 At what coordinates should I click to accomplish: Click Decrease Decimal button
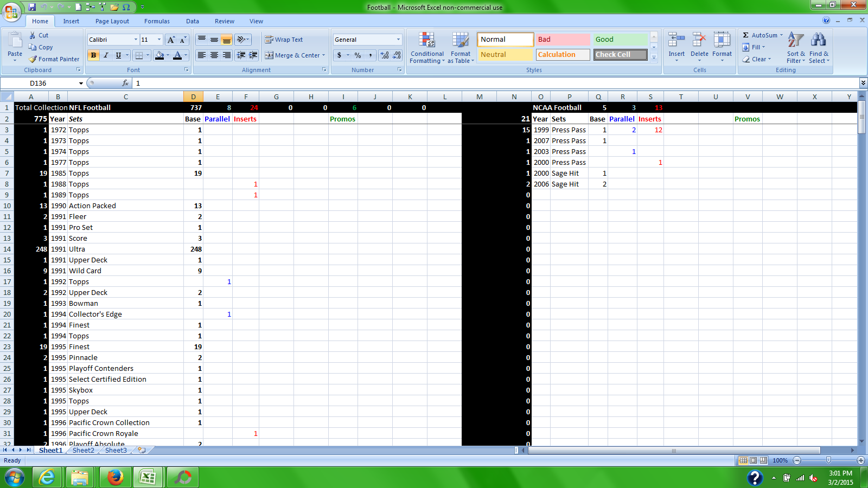tap(397, 55)
